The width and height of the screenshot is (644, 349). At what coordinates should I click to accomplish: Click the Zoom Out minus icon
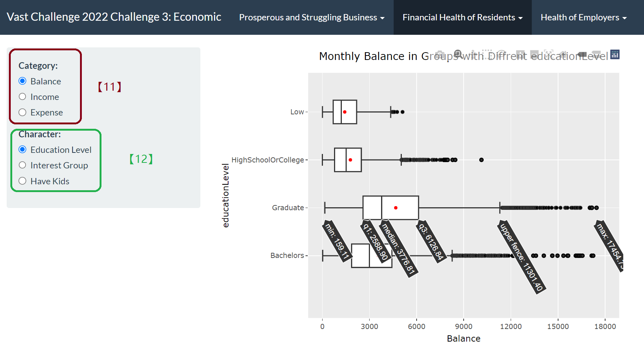pos(534,54)
